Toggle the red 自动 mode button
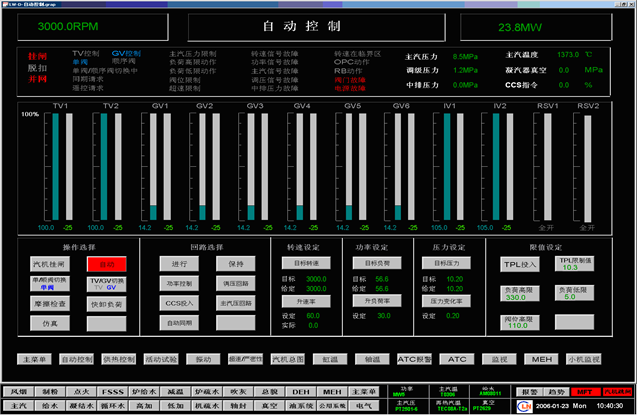Screen dimensions: 637x415 [x=107, y=264]
